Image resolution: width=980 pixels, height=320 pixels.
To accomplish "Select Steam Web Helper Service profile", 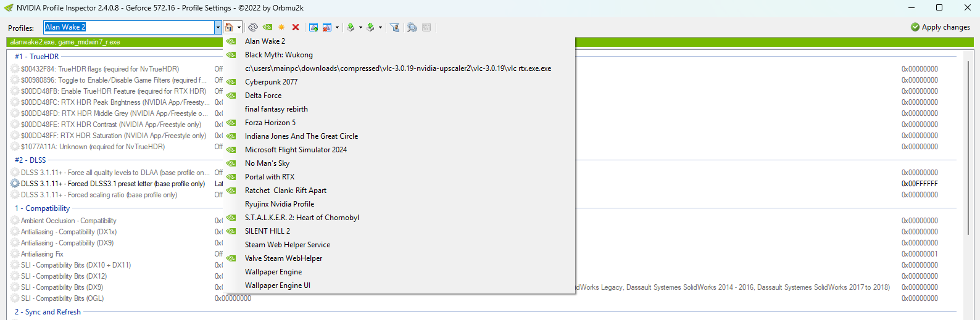I will (x=399, y=245).
